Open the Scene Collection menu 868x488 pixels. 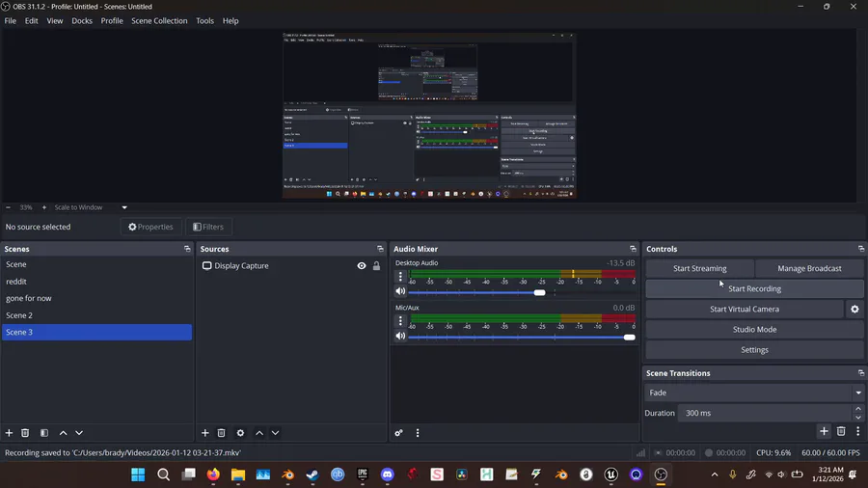tap(159, 20)
